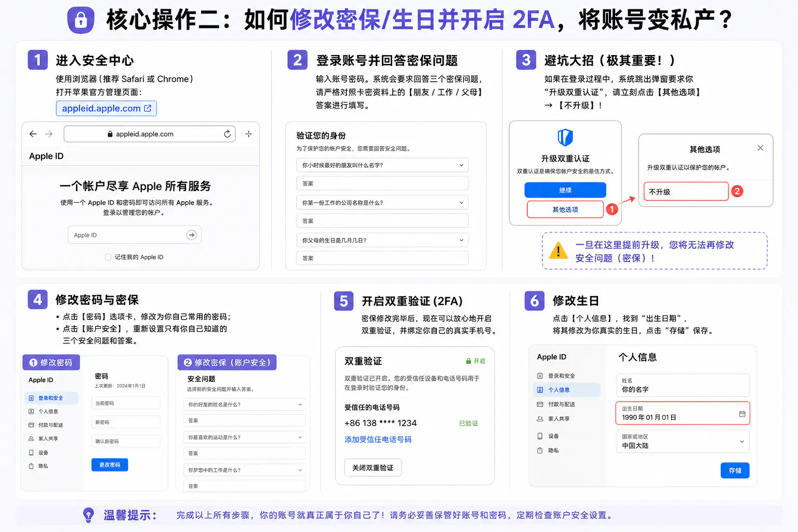Select 登录和安全 icon in the 修改生日 sidebar
The height and width of the screenshot is (532, 798).
point(540,376)
